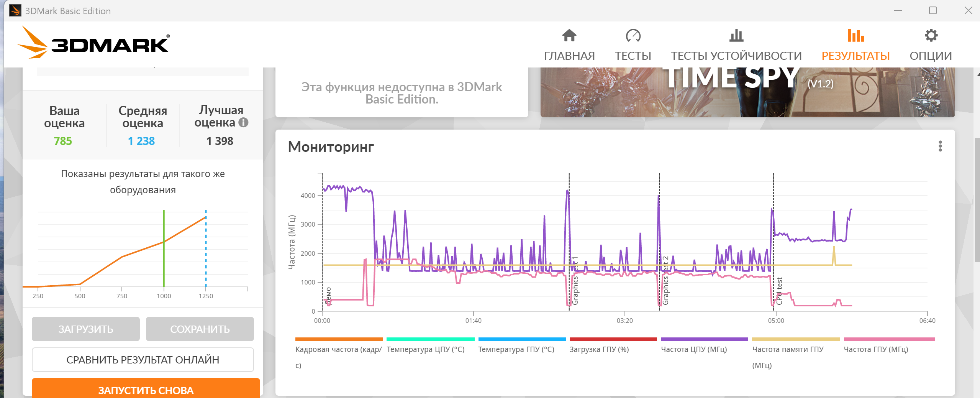Image resolution: width=980 pixels, height=398 pixels.
Task: Click the 1000 score axis label
Action: click(164, 296)
